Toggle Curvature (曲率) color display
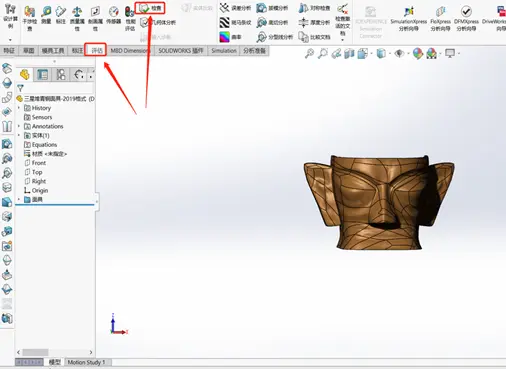The height and width of the screenshot is (369, 506). [230, 37]
